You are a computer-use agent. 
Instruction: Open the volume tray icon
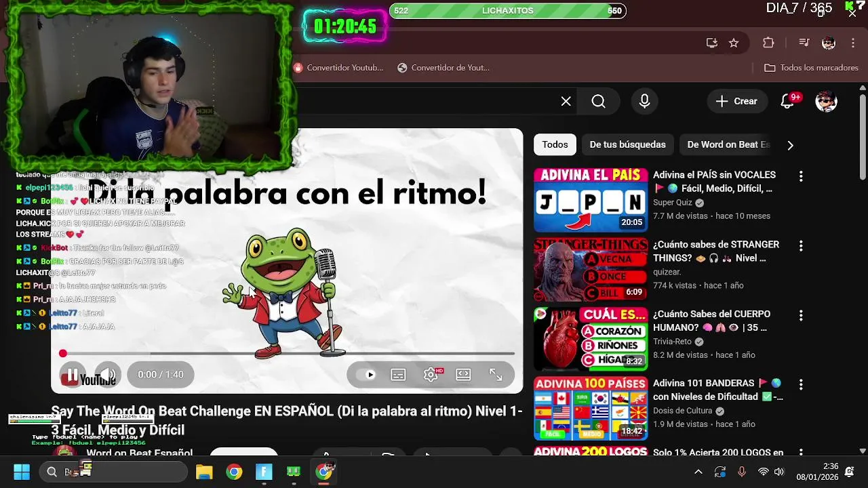click(779, 472)
